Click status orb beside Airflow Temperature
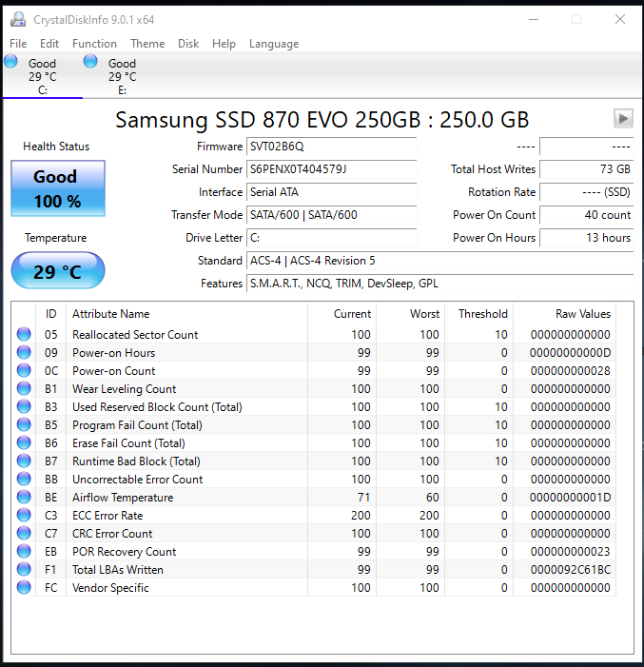 point(24,497)
